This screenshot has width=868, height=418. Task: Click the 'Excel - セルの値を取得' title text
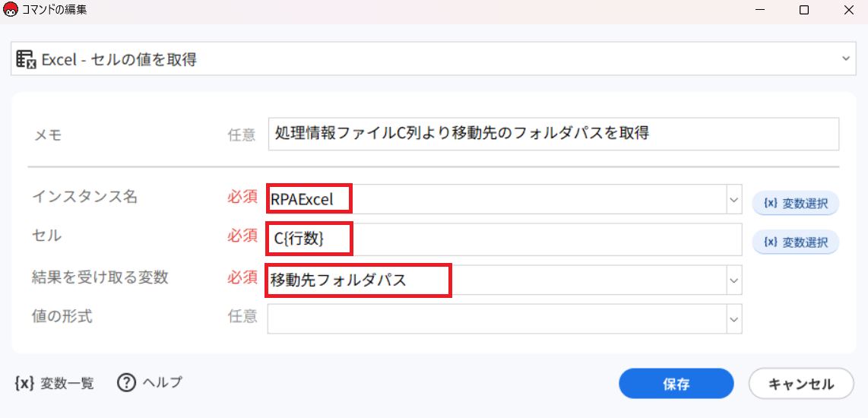(x=119, y=59)
